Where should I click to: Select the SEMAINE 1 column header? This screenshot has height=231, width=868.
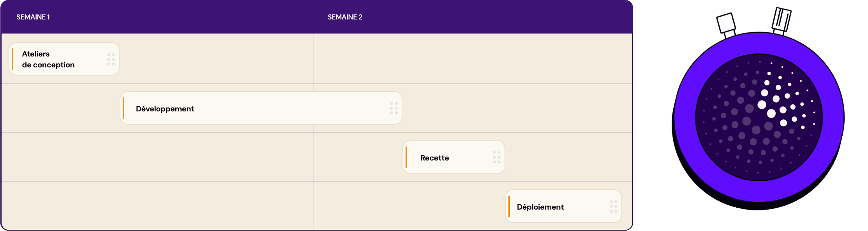tap(33, 17)
